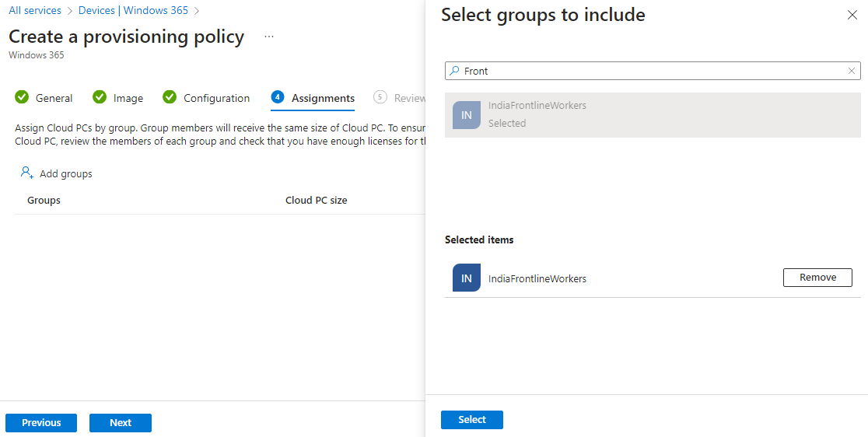
Task: Click IndiaFrontlineWorkers under Selected items
Action: pos(537,278)
